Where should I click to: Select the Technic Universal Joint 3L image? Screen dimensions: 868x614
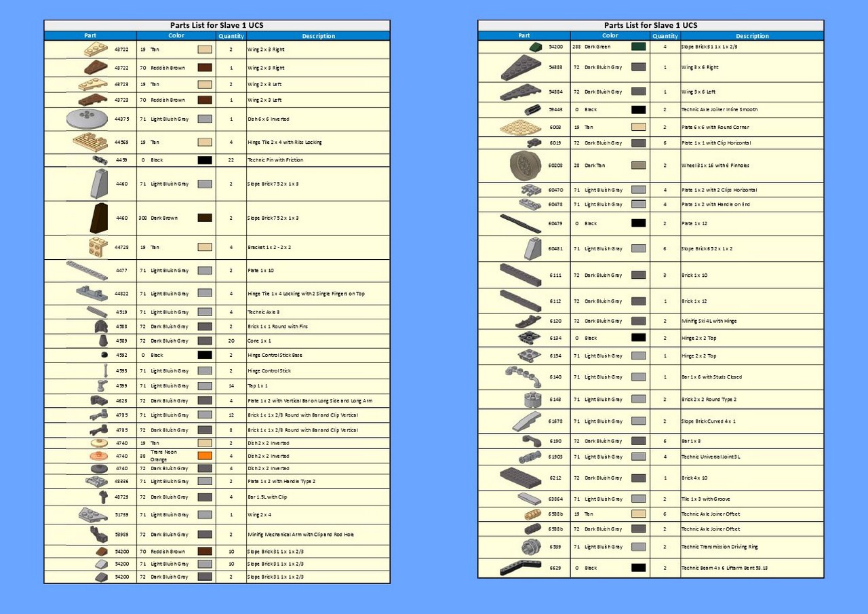click(530, 457)
